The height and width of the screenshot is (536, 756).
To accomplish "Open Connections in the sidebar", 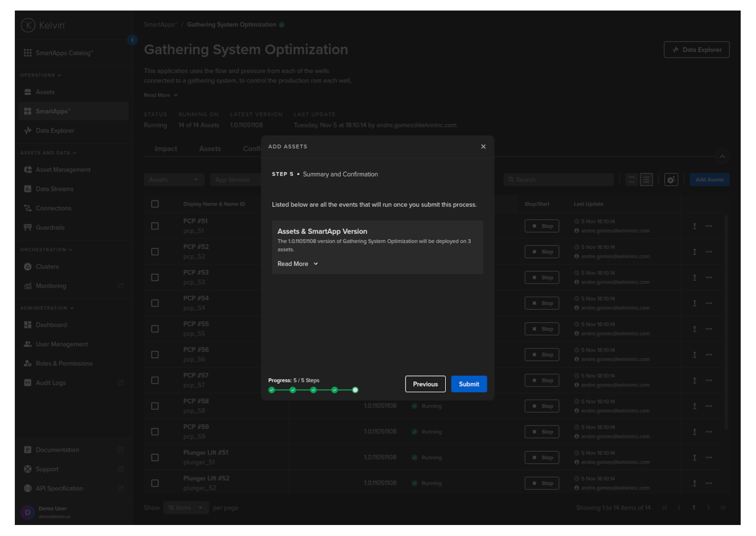I will tap(53, 208).
